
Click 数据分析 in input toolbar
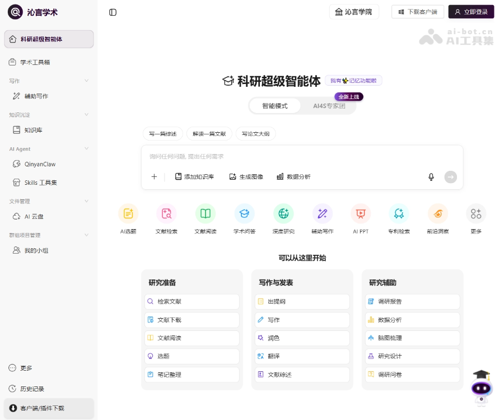[294, 177]
